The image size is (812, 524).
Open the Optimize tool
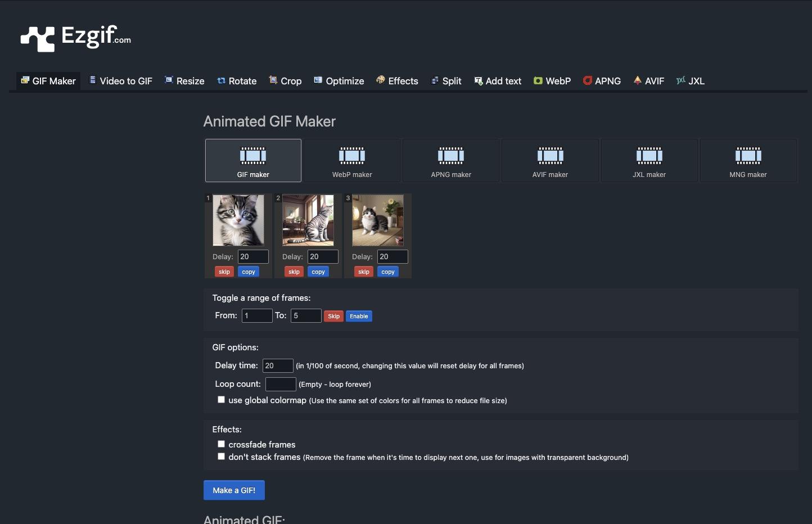pyautogui.click(x=339, y=81)
